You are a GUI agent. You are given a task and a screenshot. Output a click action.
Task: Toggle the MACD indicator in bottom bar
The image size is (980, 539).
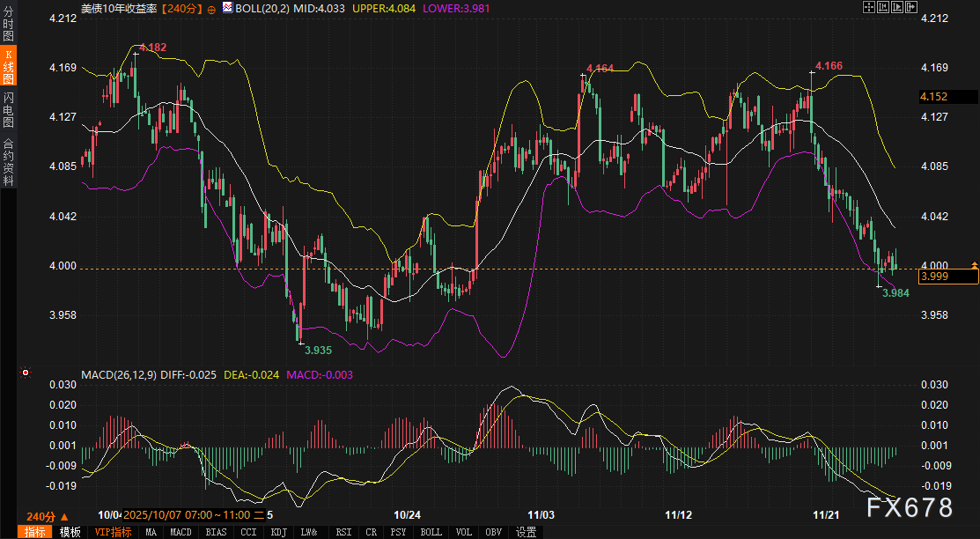pyautogui.click(x=181, y=532)
